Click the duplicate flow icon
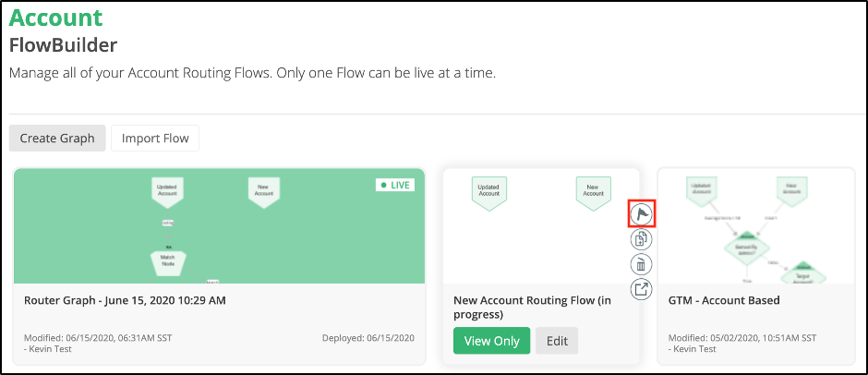The height and width of the screenshot is (375, 868). pyautogui.click(x=642, y=239)
